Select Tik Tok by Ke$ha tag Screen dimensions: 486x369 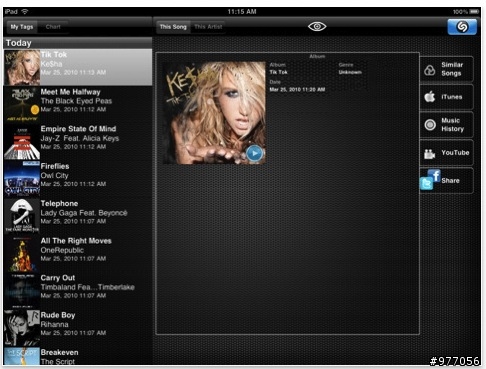(x=78, y=67)
